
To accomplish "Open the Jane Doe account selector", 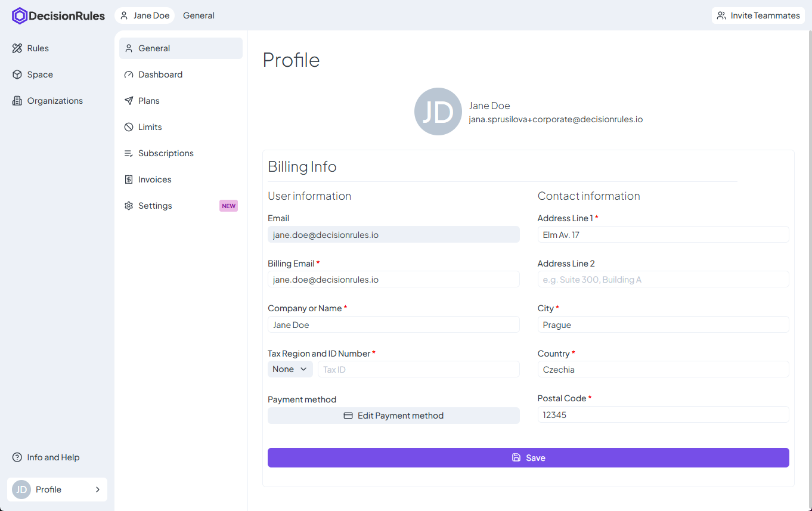I will [x=145, y=16].
